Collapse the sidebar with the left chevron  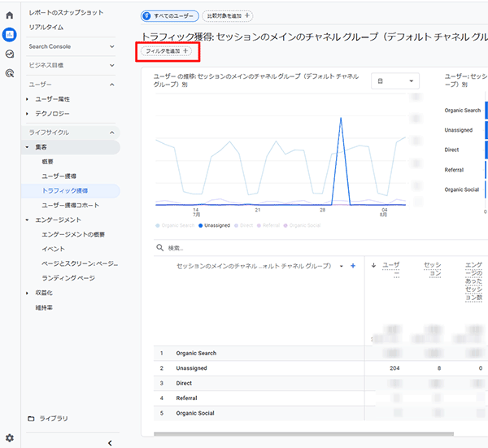pos(110,442)
